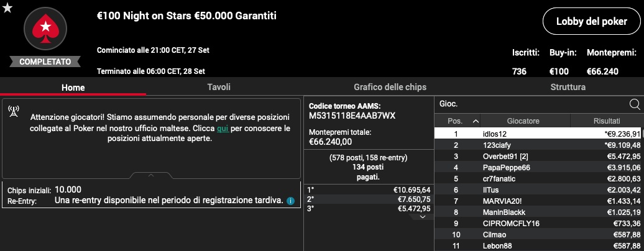Switch to Grafico delle chips tab
This screenshot has height=251, width=644.
point(390,87)
